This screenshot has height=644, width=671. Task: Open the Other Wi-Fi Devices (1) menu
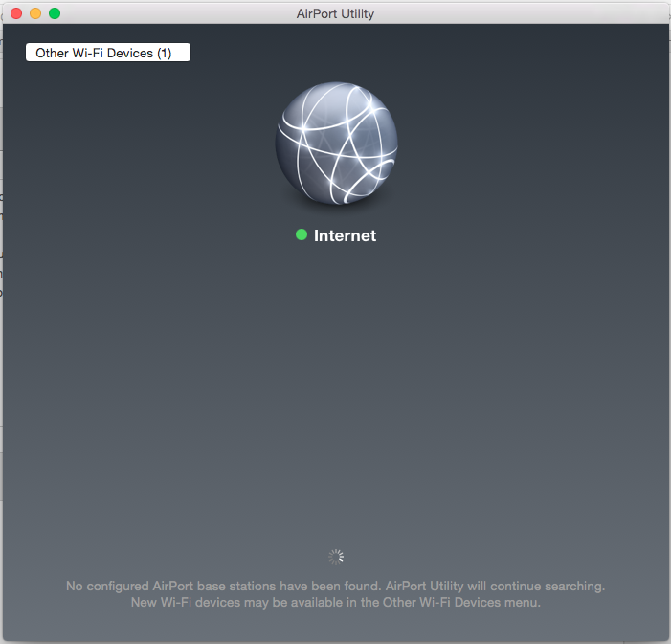pos(108,53)
